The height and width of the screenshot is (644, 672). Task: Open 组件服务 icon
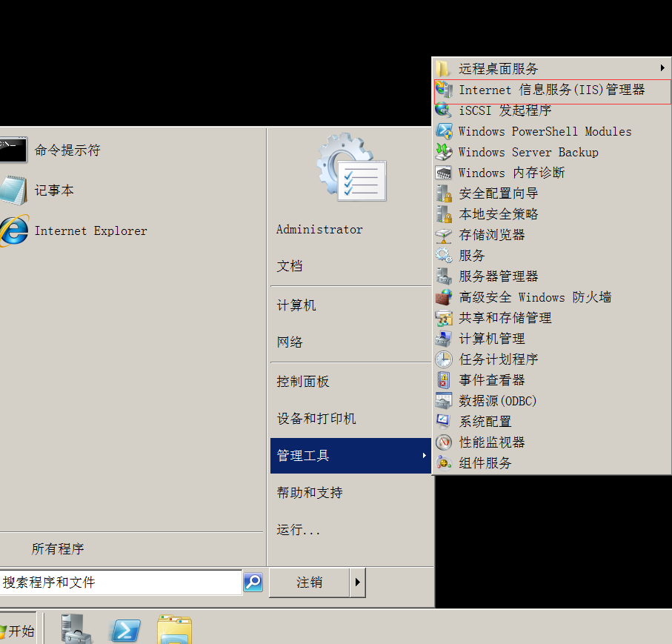tap(444, 463)
